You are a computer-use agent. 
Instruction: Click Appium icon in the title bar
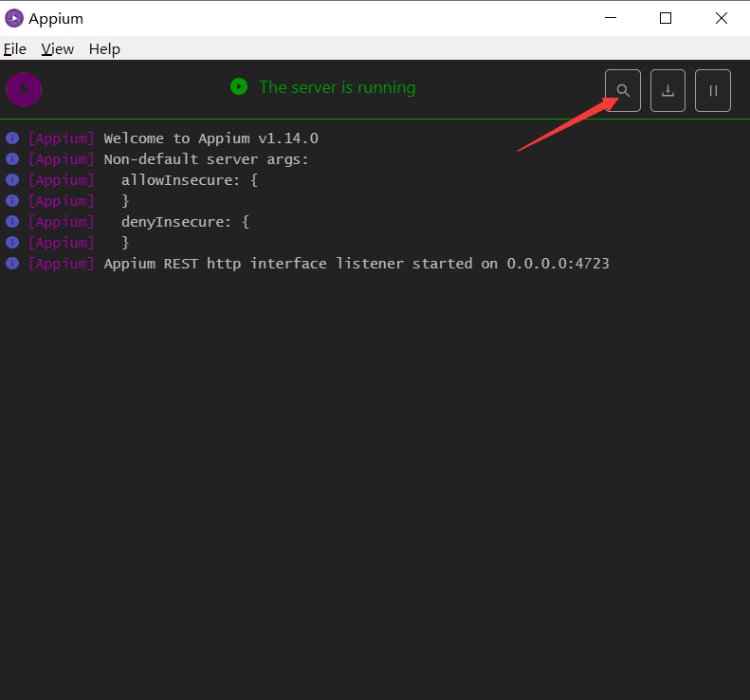point(14,18)
